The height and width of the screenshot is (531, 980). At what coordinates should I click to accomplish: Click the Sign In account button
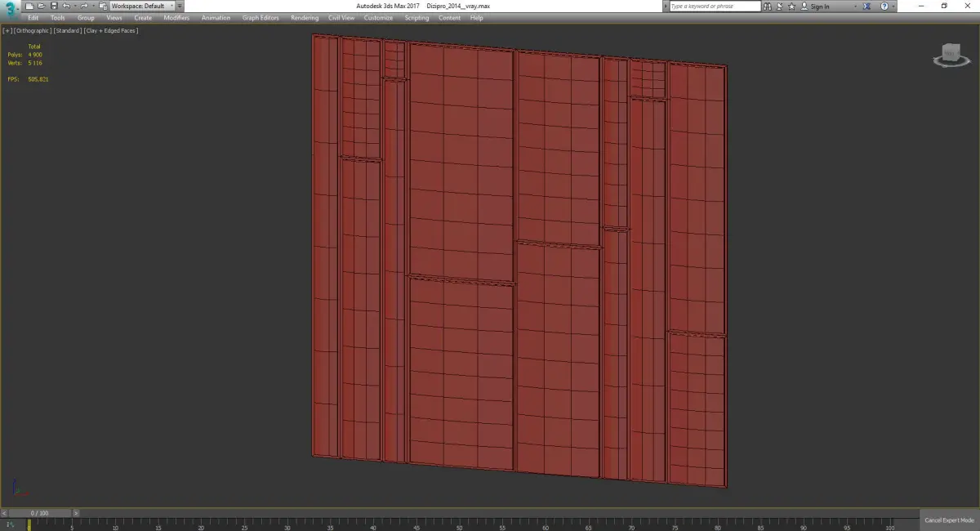coord(815,6)
